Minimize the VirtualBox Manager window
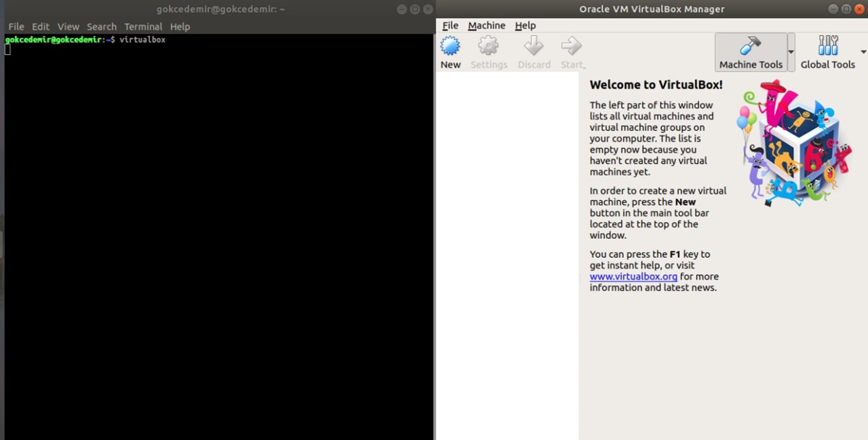 [833, 9]
